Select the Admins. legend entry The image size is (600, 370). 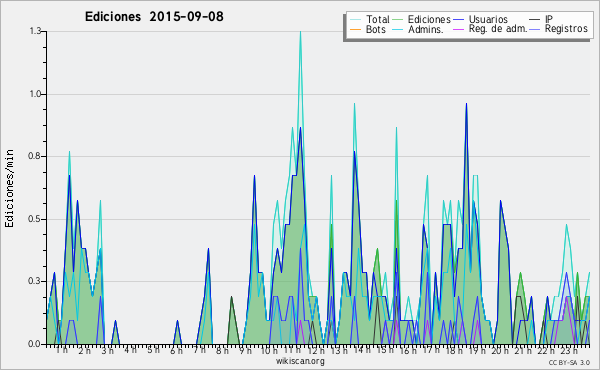(418, 29)
